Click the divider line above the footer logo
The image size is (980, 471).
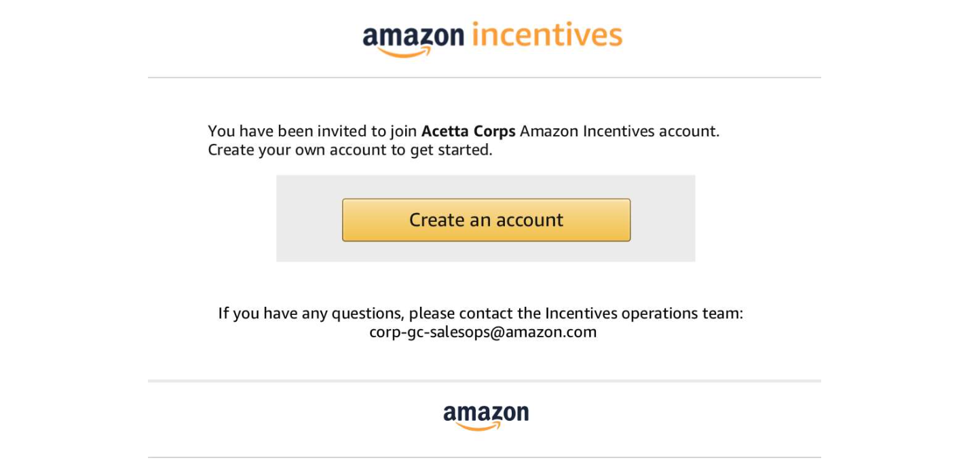[x=485, y=381]
